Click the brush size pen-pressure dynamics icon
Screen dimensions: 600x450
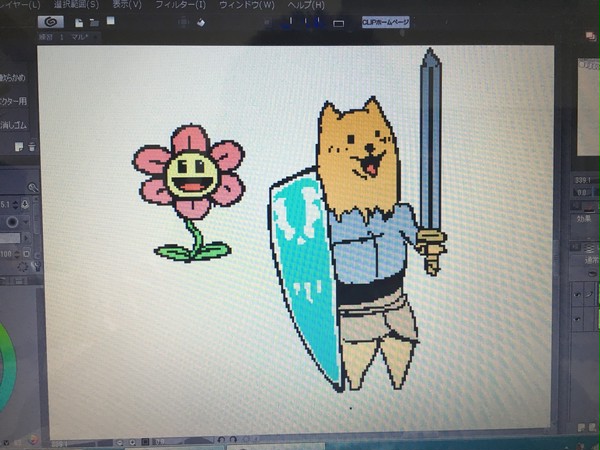coord(25,204)
